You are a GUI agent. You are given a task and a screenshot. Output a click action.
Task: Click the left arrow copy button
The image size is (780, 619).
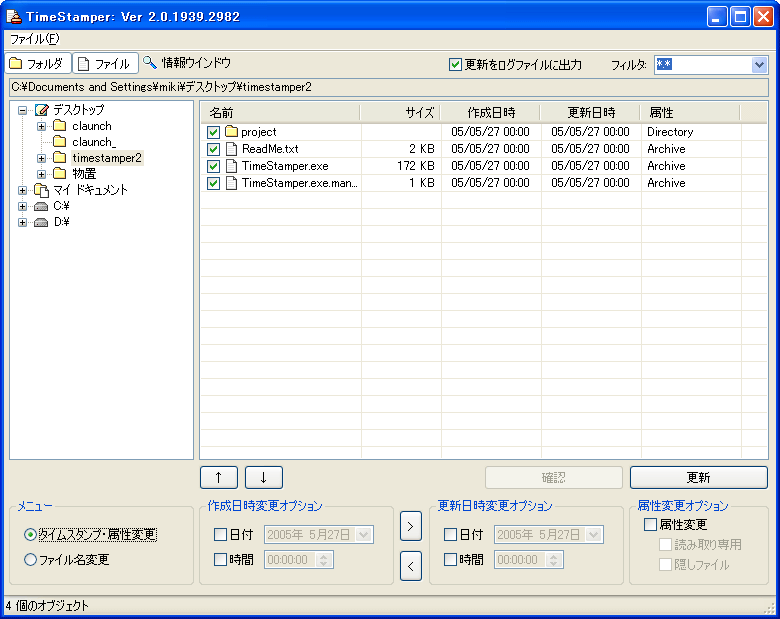click(x=410, y=567)
